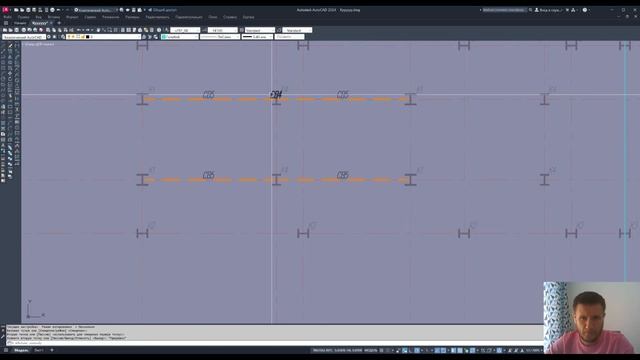The width and height of the screenshot is (640, 360).
Task: Click the new drawing tab plus button
Action: coord(59,23)
